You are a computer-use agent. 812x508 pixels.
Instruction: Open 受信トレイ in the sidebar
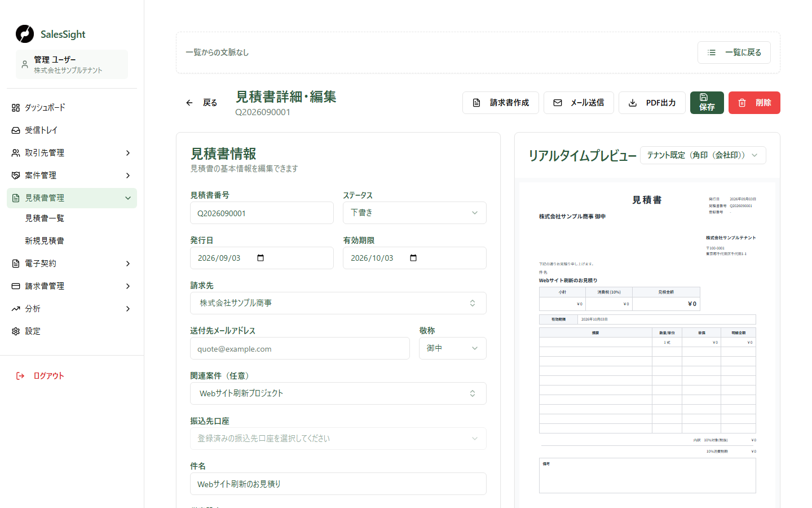click(72, 130)
